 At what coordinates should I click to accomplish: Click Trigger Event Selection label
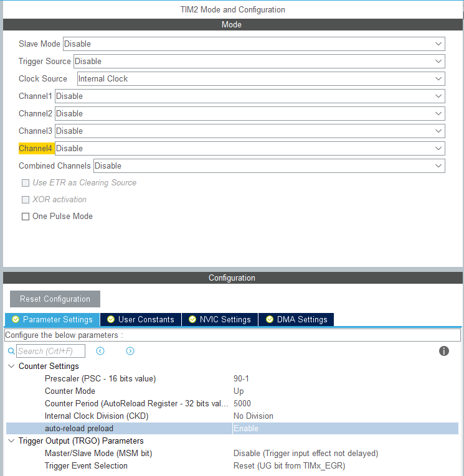click(86, 465)
